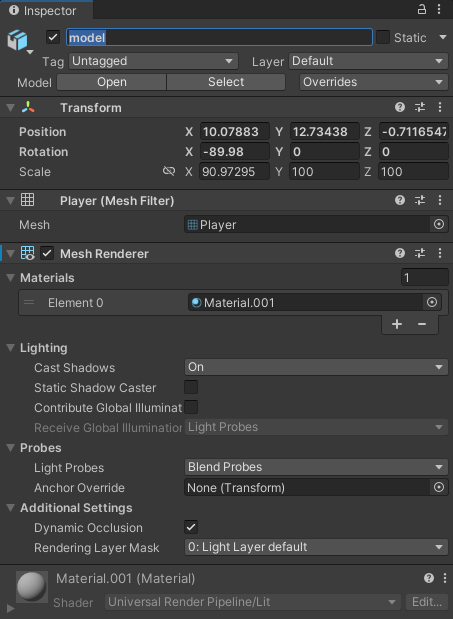Uncheck Dynamic Occlusion
The image size is (453, 619).
click(x=191, y=527)
